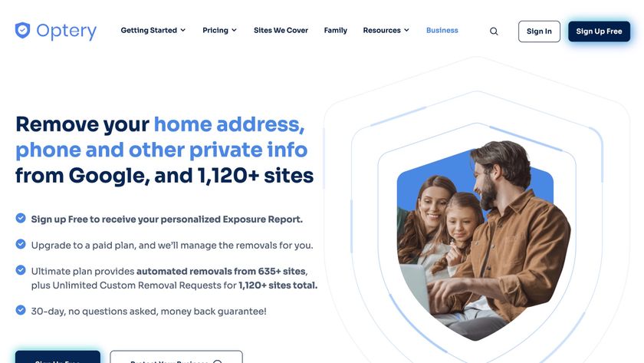
Task: Click 'Sign up Free to receive your personalized Exposure Report.'
Action: (167, 219)
